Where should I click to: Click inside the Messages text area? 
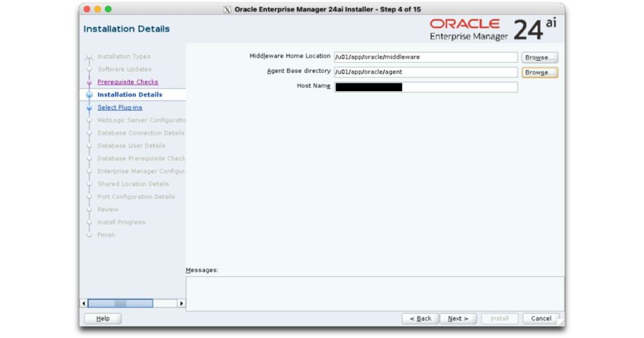375,293
